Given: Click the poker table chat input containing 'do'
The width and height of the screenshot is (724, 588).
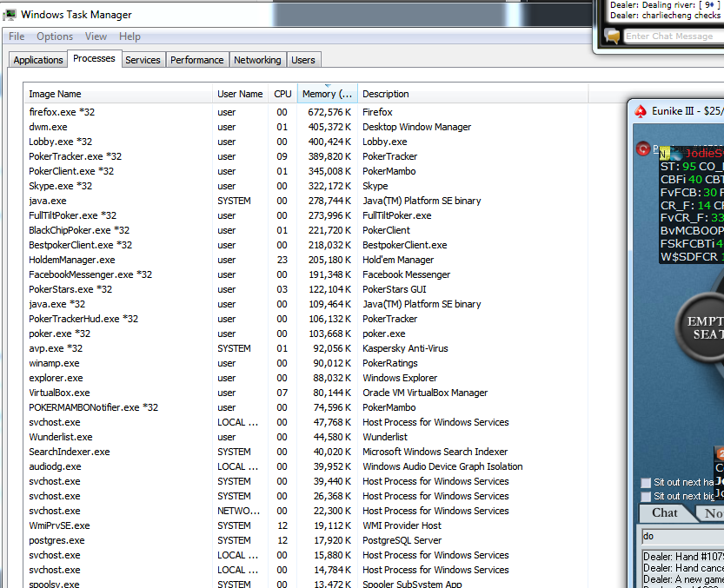Looking at the screenshot, I should pyautogui.click(x=682, y=536).
